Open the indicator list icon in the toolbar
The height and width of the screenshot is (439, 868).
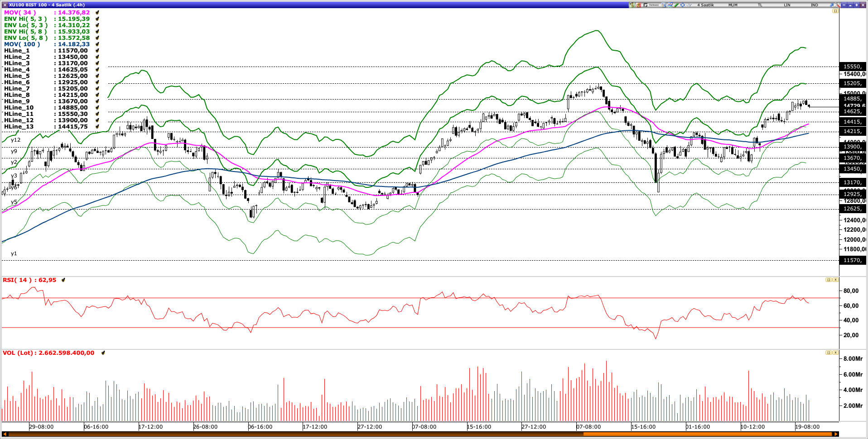coord(664,5)
